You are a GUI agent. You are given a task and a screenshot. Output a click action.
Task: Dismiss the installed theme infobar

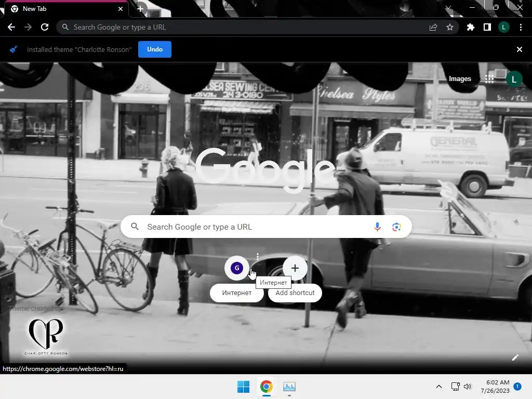[519, 49]
